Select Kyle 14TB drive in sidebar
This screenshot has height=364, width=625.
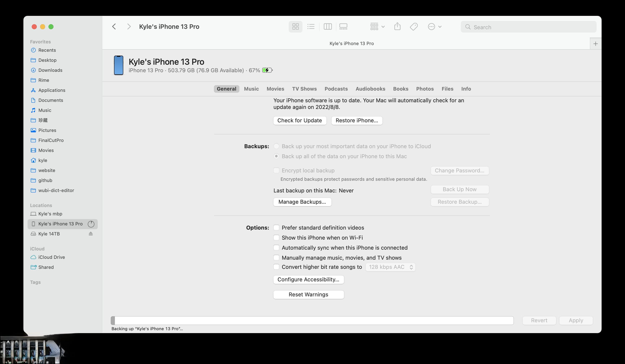[x=49, y=234]
